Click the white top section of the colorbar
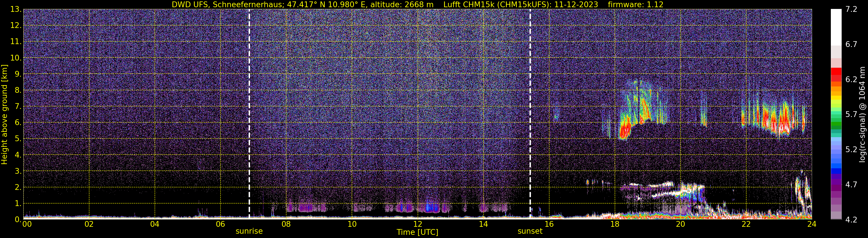The image size is (868, 238). pyautogui.click(x=836, y=27)
